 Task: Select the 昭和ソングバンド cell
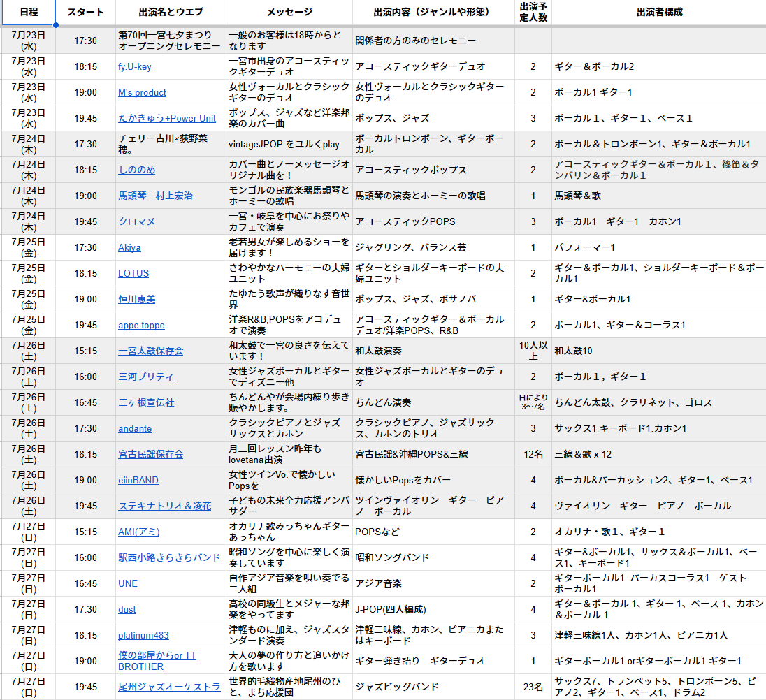click(x=433, y=558)
